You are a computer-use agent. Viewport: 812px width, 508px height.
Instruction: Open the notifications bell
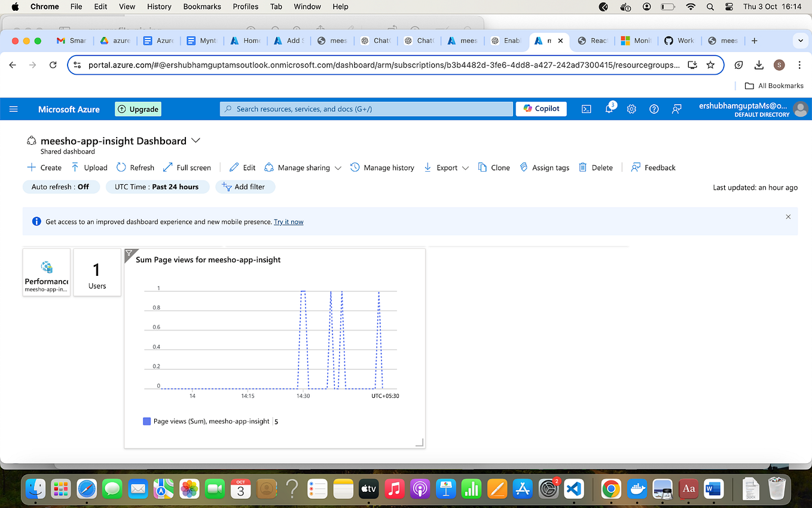click(x=609, y=109)
